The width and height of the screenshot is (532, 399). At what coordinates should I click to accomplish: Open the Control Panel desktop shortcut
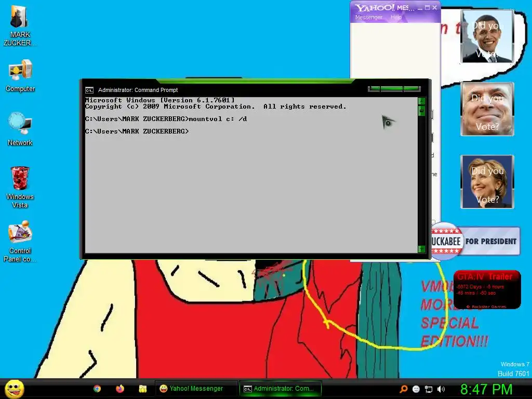click(x=20, y=241)
